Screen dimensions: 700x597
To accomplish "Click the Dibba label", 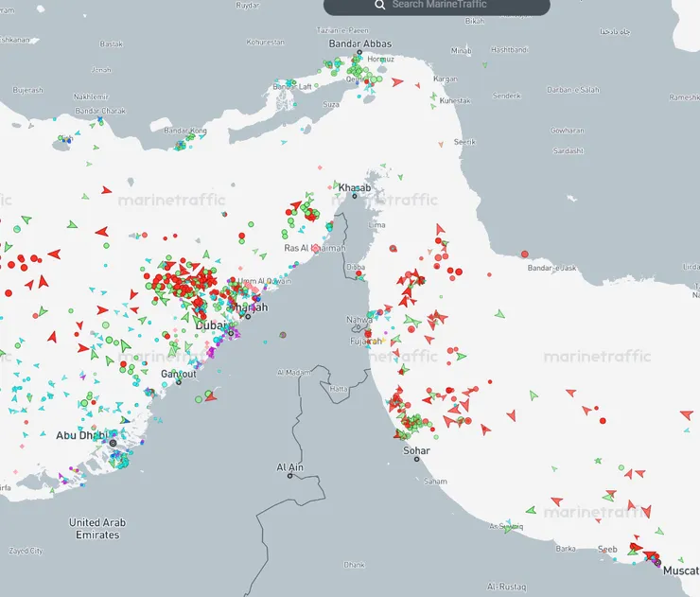I will click(356, 267).
